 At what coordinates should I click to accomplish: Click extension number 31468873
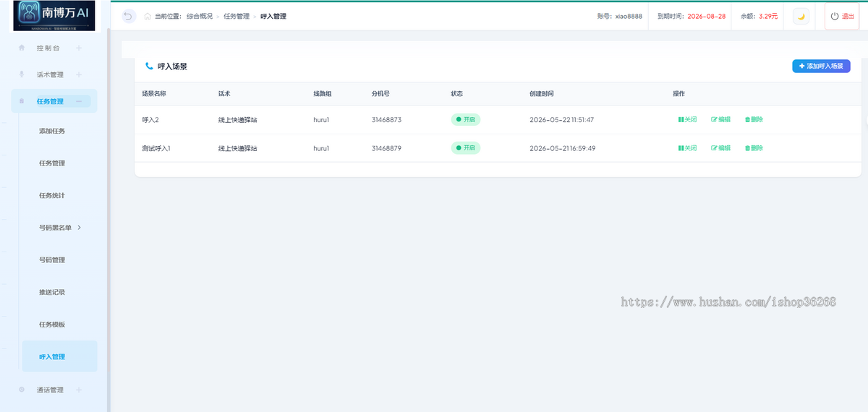coord(386,119)
